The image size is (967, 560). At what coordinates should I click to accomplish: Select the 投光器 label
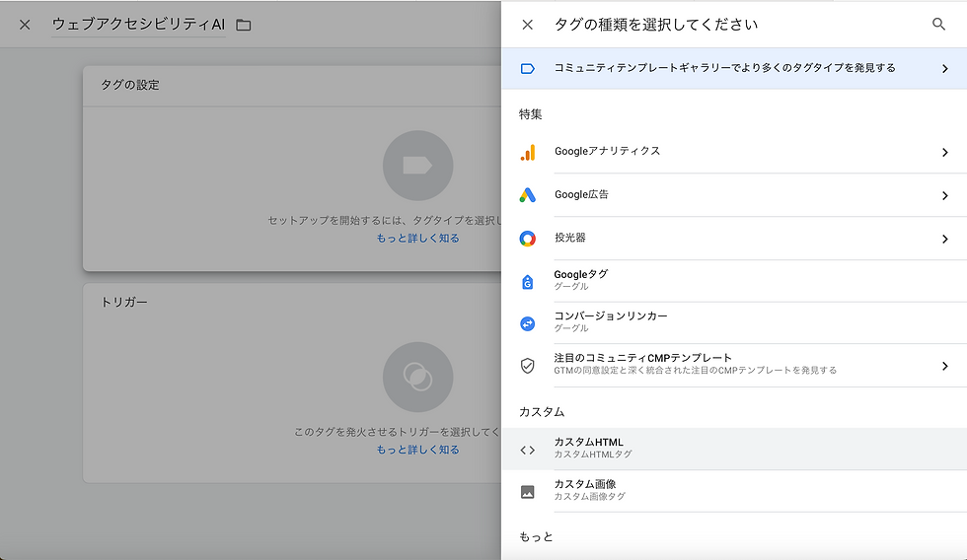(x=570, y=238)
